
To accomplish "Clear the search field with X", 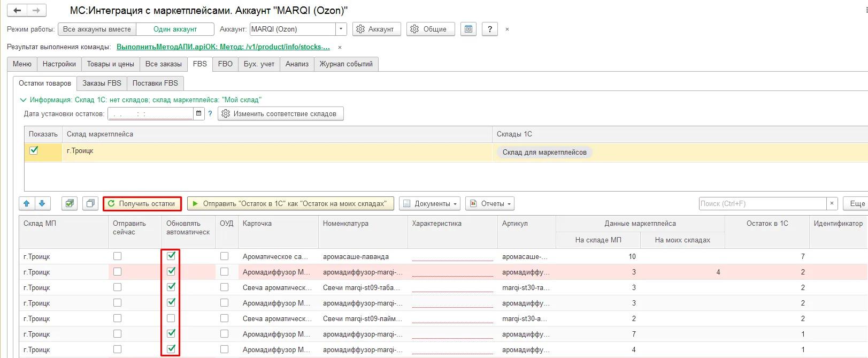I will 832,203.
